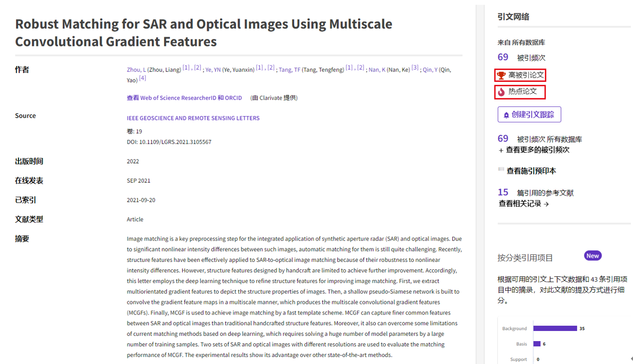View Web of Science ResearcherID and ORCID
The width and height of the screenshot is (633, 364).
pos(184,98)
